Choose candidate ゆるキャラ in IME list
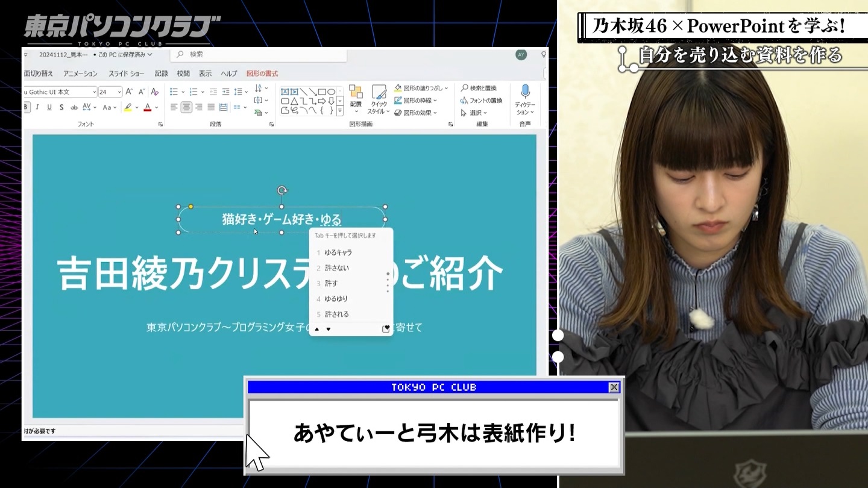This screenshot has width=868, height=488. 351,252
